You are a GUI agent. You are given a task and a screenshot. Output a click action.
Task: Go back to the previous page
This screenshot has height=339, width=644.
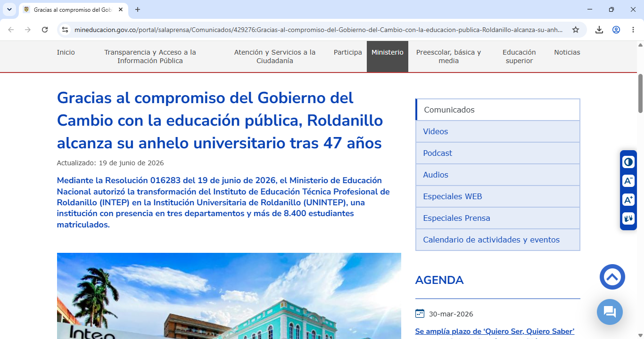(x=11, y=30)
